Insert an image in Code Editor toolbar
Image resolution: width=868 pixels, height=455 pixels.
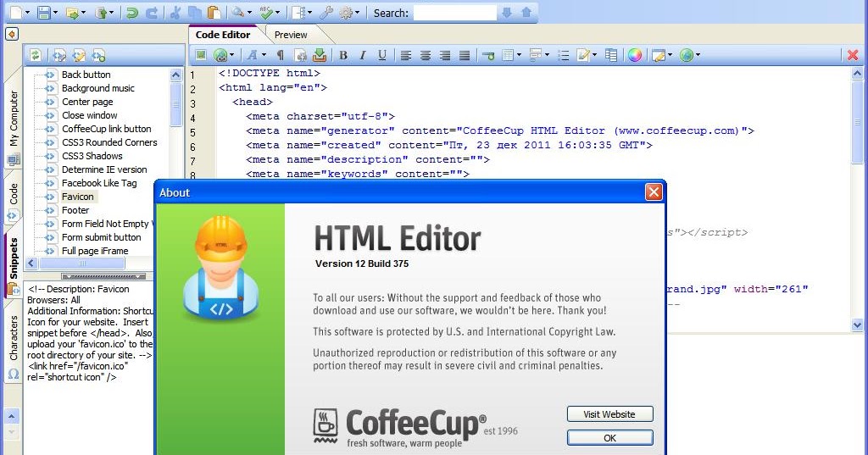coord(200,55)
